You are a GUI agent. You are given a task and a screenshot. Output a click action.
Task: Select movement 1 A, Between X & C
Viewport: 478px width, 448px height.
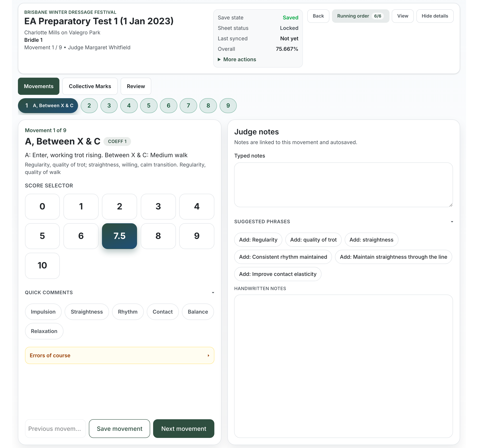click(48, 105)
